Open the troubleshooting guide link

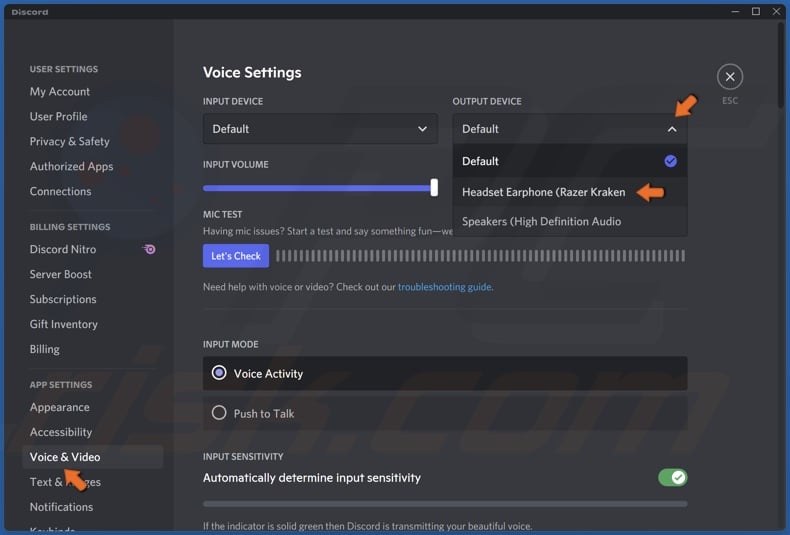(444, 287)
